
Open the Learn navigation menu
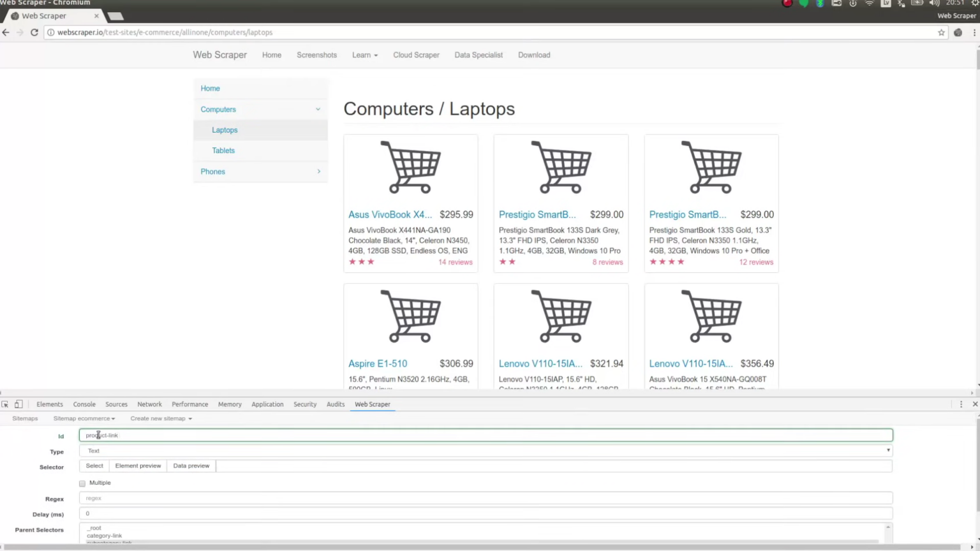tap(364, 55)
